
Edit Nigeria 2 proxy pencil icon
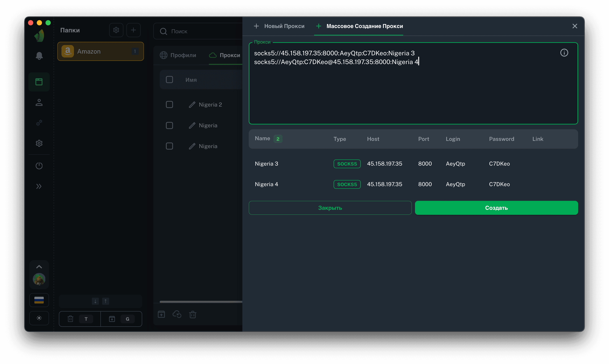tap(192, 105)
